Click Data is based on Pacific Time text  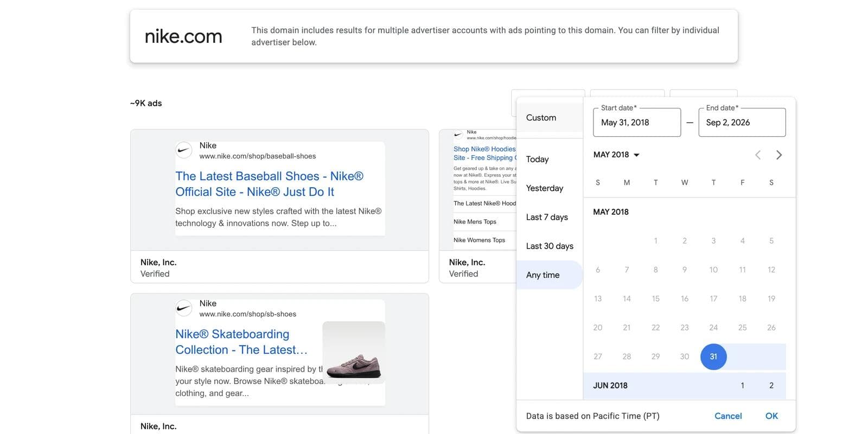pyautogui.click(x=593, y=416)
